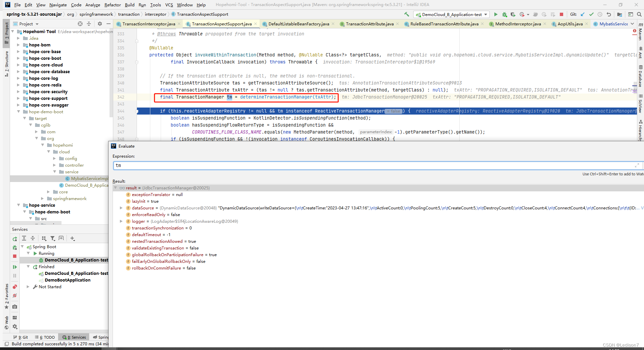Image resolution: width=644 pixels, height=350 pixels.
Task: Expand the hope-core-database module
Action: pyautogui.click(x=18, y=71)
